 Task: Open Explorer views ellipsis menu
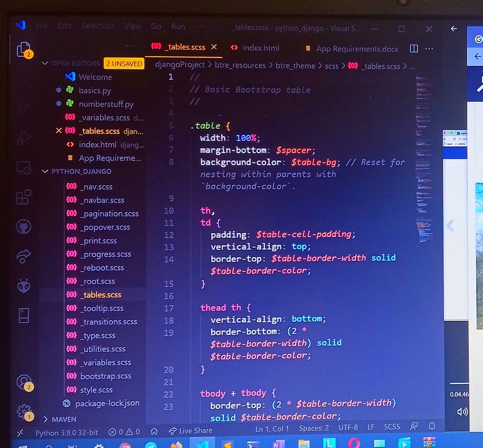pos(130,46)
